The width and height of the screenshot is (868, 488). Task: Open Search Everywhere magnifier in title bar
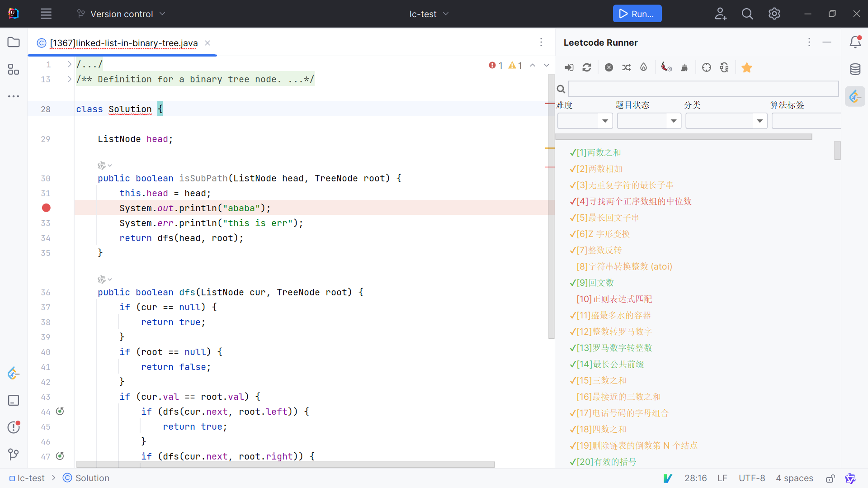(747, 14)
